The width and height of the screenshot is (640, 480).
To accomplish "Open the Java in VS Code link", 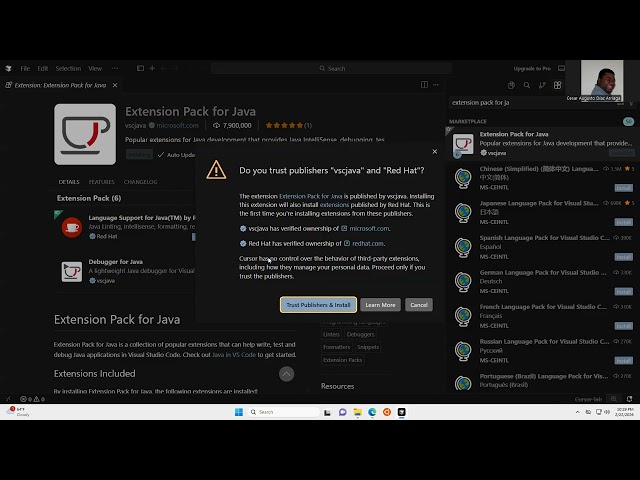I will tap(234, 355).
